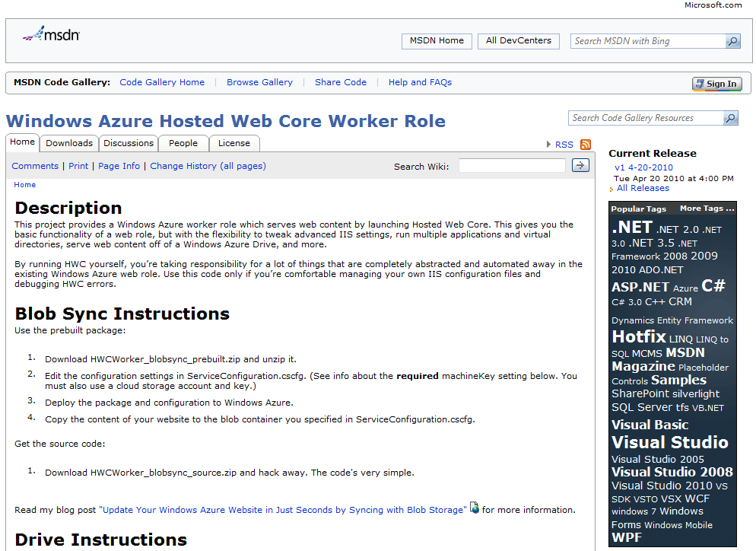Click the Sign In button
The image size is (756, 551).
pyautogui.click(x=717, y=84)
